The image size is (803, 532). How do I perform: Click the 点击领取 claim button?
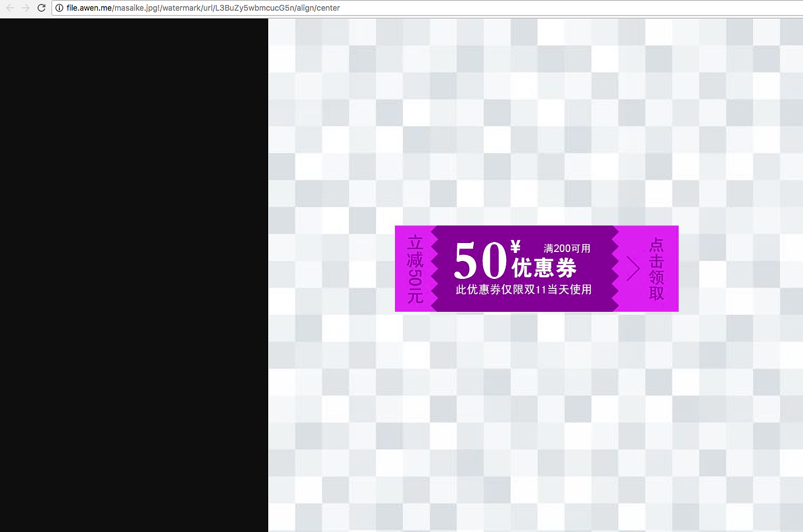[656, 269]
